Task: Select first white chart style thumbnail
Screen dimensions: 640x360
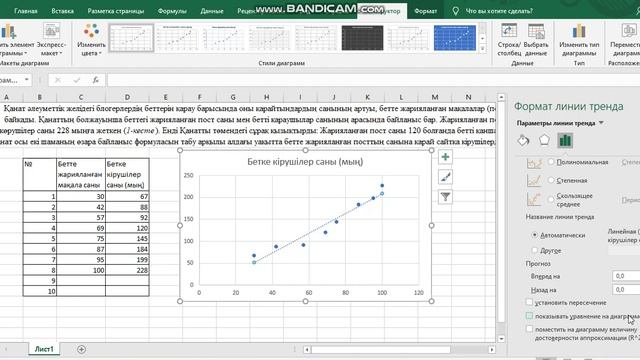Action: point(131,38)
